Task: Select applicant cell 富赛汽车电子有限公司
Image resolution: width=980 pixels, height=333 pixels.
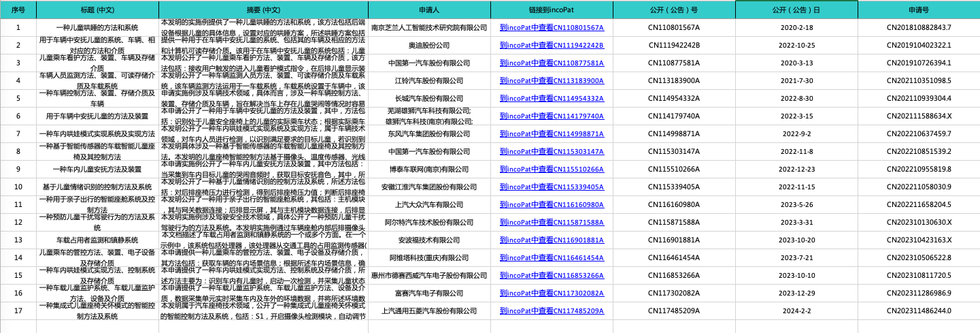Action: tap(429, 294)
